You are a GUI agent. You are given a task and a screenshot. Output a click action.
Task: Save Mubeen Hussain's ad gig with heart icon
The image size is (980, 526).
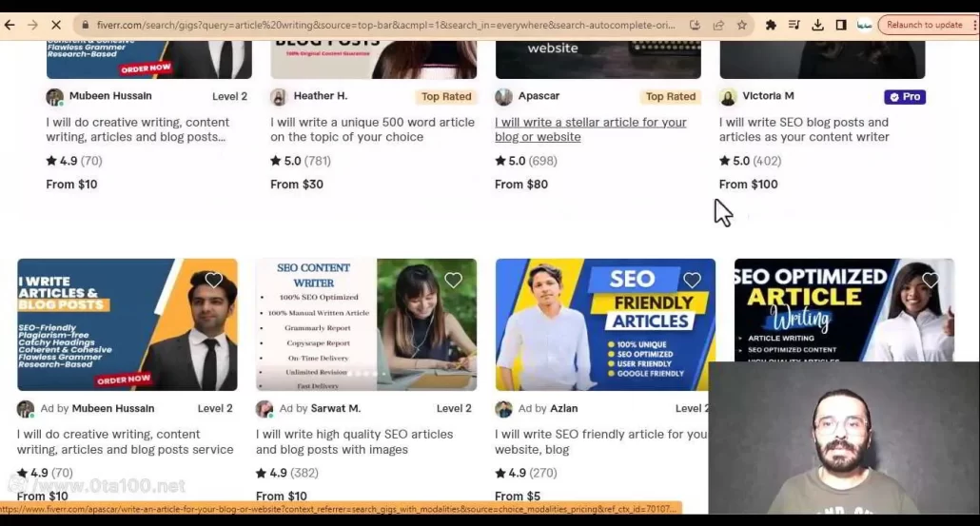click(213, 280)
